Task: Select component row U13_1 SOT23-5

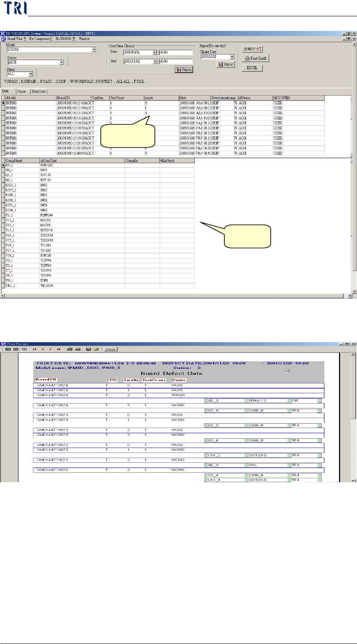Action: click(99, 230)
